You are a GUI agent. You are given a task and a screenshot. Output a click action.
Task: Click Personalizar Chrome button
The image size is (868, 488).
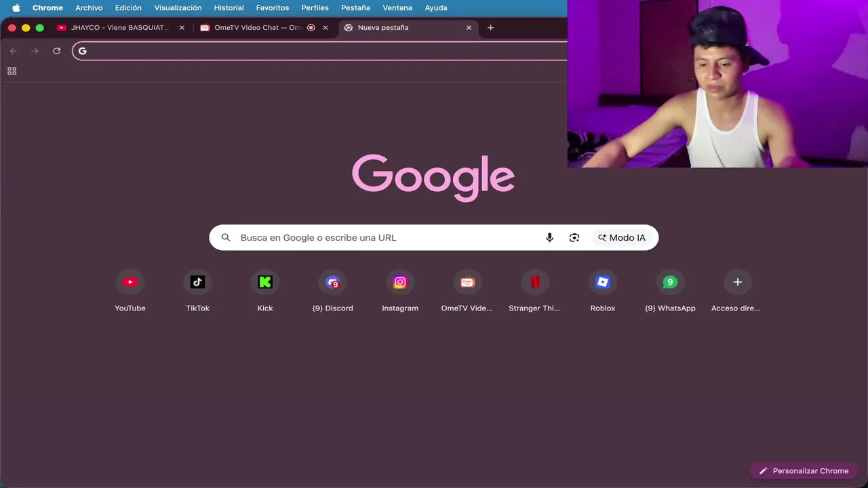pyautogui.click(x=804, y=470)
